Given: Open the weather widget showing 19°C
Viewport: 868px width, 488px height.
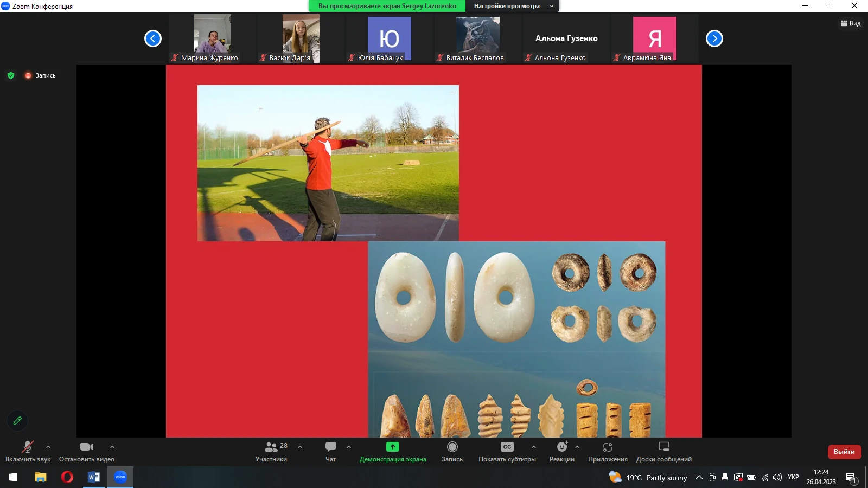Looking at the screenshot, I should [x=648, y=477].
